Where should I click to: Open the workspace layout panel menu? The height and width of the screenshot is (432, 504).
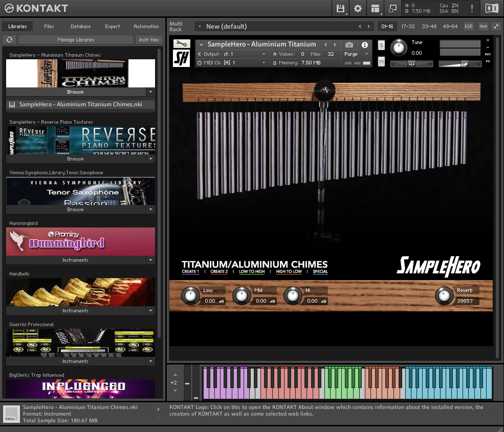pos(375,8)
